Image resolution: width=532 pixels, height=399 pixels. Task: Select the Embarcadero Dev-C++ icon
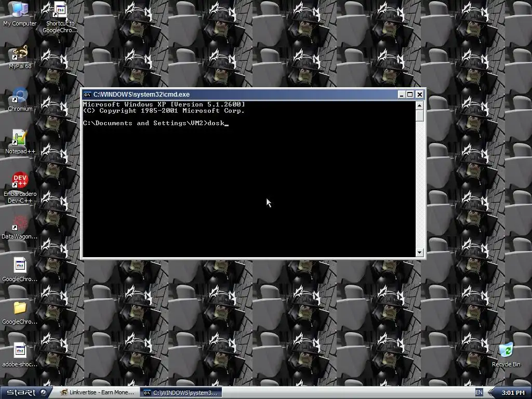(x=20, y=188)
